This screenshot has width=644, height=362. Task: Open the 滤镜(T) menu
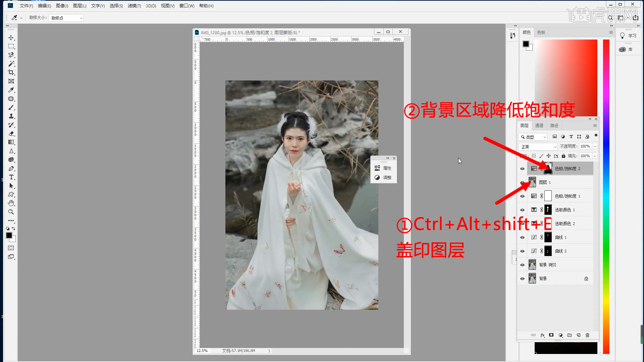(x=134, y=6)
